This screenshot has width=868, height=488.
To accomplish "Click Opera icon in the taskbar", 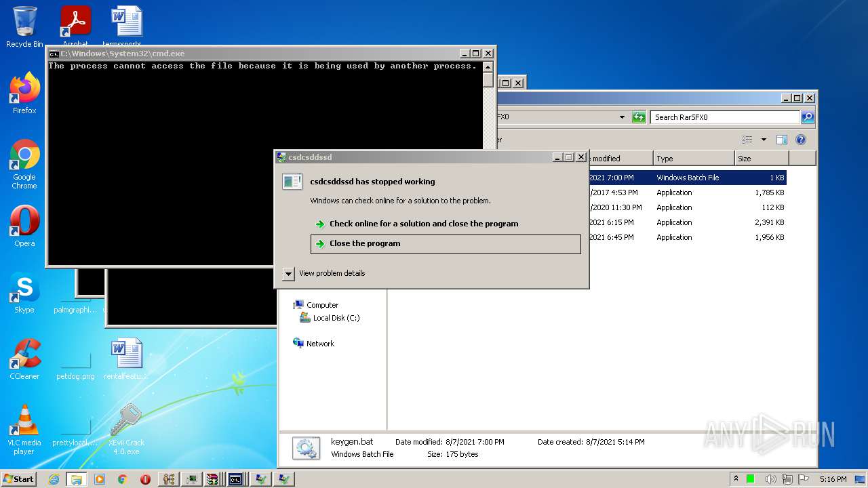I will 145,479.
